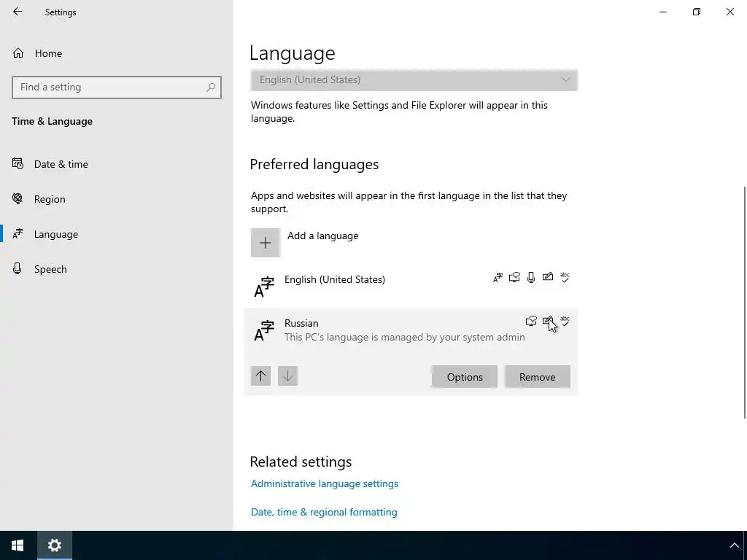Restore down the Settings window

pos(697,12)
